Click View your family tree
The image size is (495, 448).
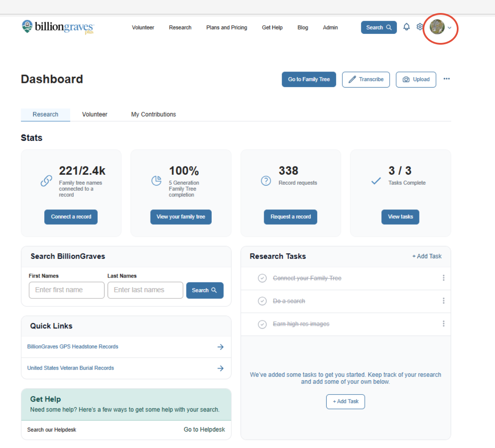(x=181, y=217)
